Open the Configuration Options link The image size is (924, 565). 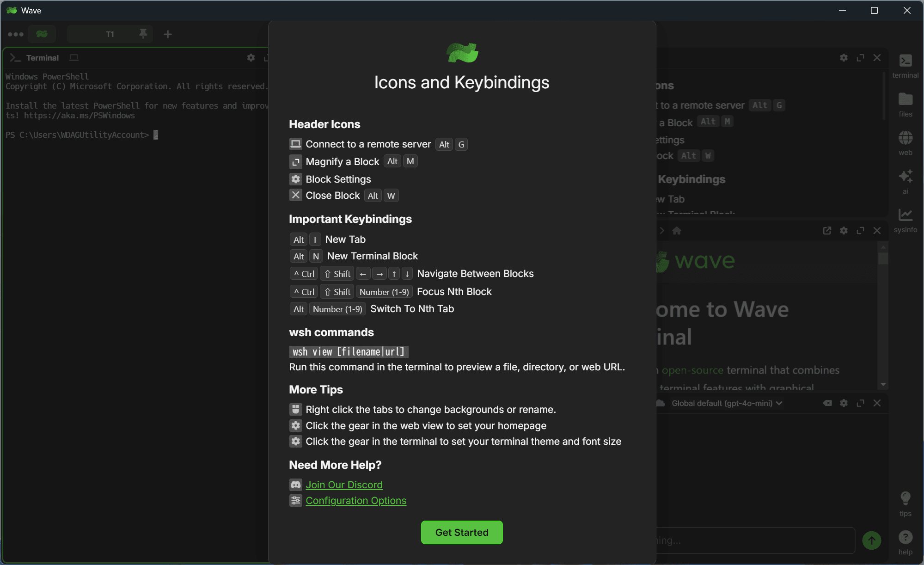tap(356, 500)
